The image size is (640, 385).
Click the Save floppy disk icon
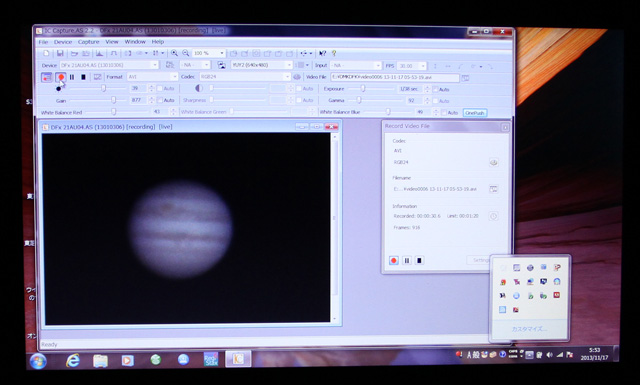coord(60,53)
